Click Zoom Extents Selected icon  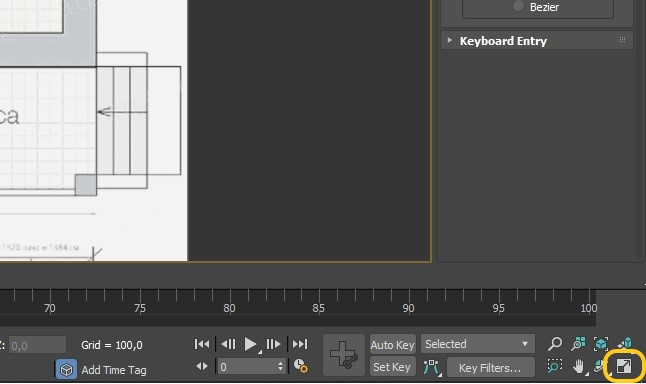[x=601, y=344]
